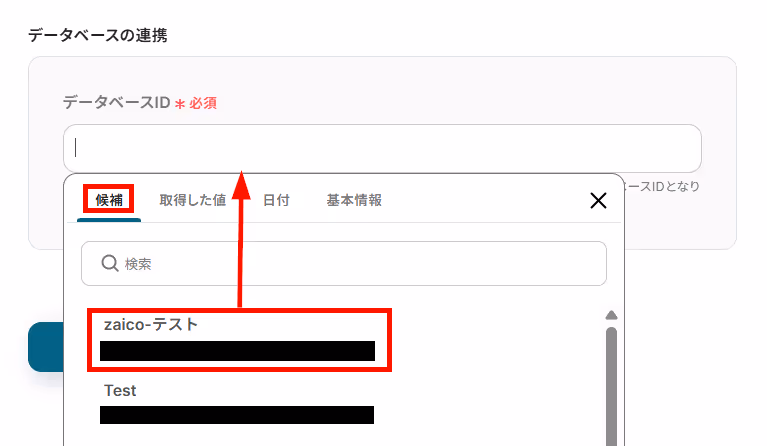Switch to the 候補 tab

109,200
